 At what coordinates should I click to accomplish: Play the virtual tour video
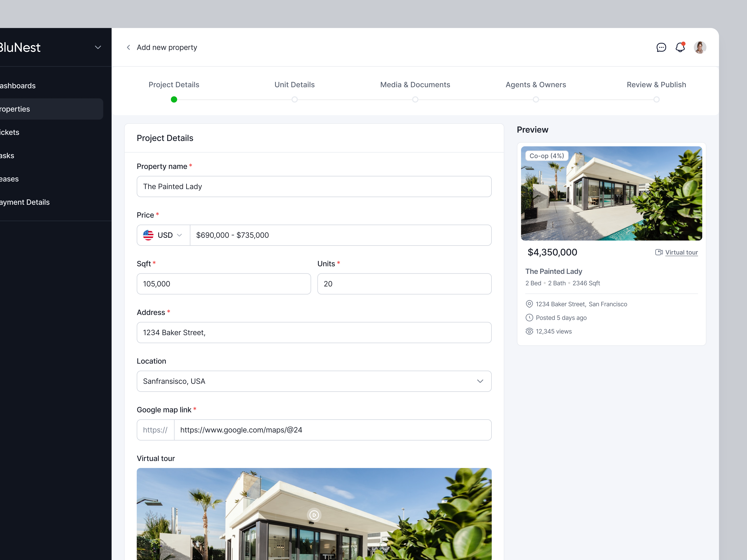[x=314, y=515]
